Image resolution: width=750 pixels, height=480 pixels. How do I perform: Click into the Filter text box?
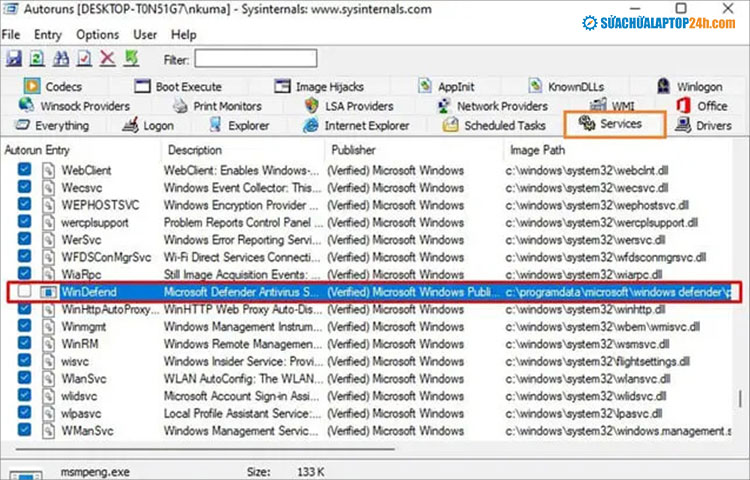(255, 59)
